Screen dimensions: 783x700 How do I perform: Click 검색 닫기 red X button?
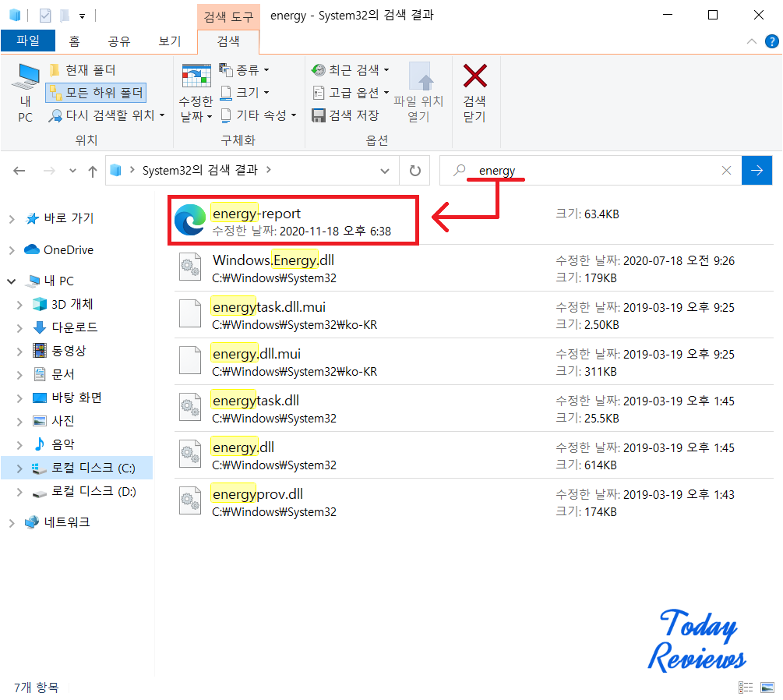click(x=474, y=93)
